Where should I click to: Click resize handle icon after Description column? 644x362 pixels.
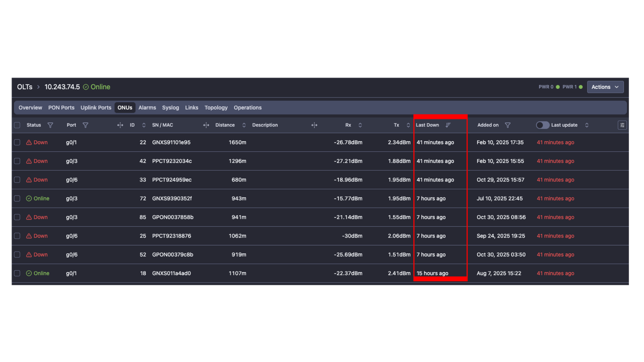tap(314, 125)
